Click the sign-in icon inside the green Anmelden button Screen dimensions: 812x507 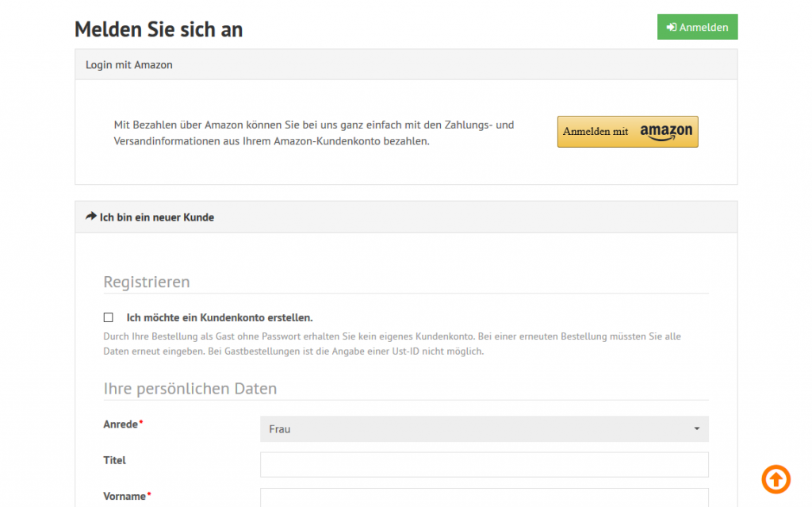point(671,27)
